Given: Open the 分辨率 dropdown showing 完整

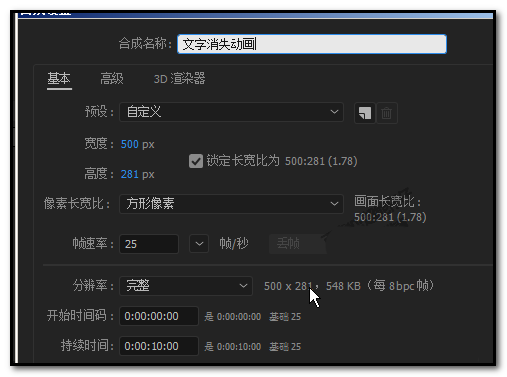Looking at the screenshot, I should tap(186, 286).
